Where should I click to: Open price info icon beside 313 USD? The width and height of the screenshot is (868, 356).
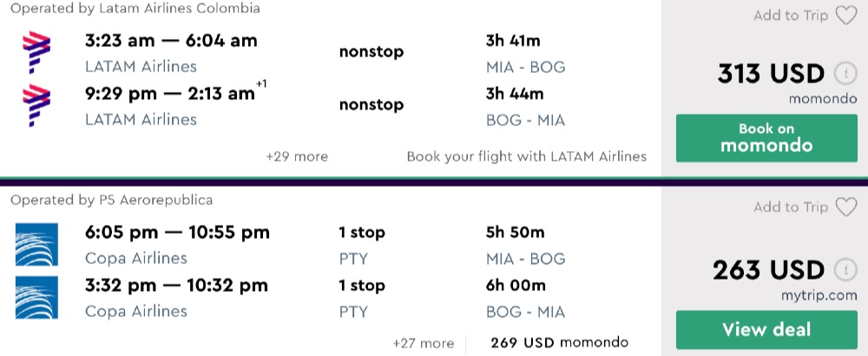(845, 74)
